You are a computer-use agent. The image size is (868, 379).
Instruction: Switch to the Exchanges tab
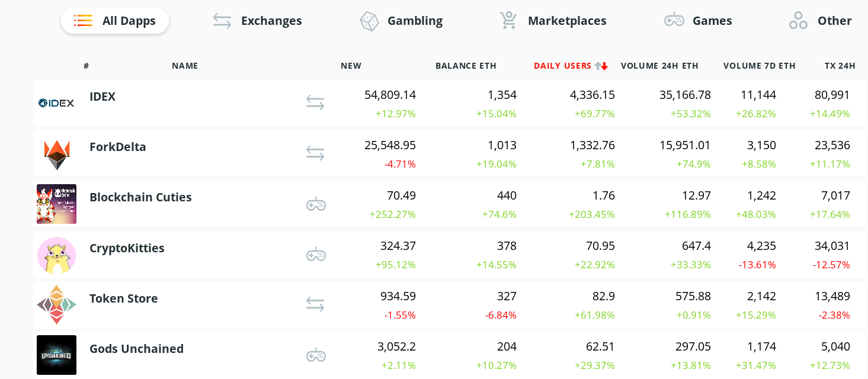click(x=258, y=21)
